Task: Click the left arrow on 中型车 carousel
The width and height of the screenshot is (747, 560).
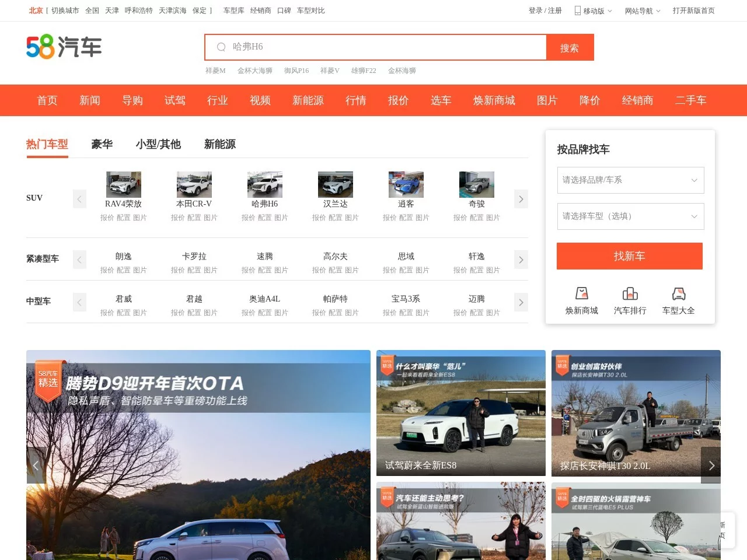Action: tap(79, 302)
